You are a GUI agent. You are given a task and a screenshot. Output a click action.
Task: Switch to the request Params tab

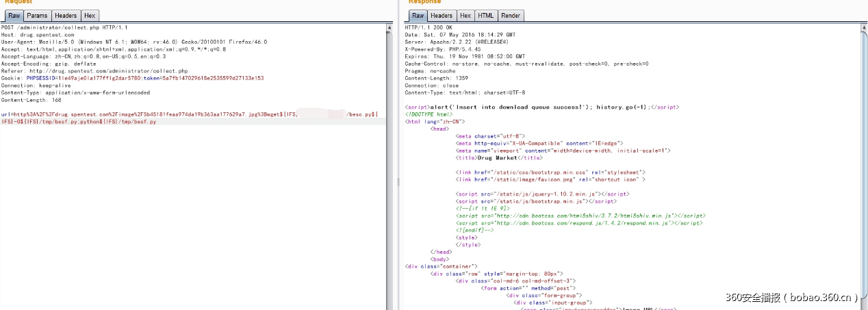click(x=37, y=15)
